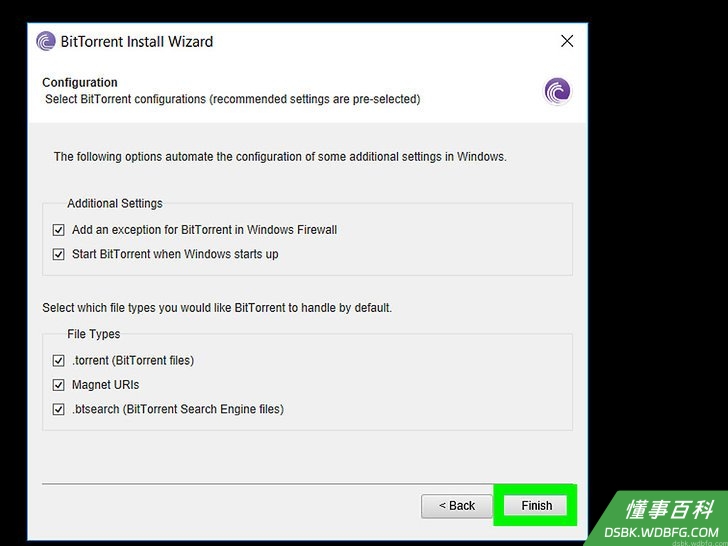
Task: Toggle Start BitTorrent when Windows starts up
Action: [58, 254]
